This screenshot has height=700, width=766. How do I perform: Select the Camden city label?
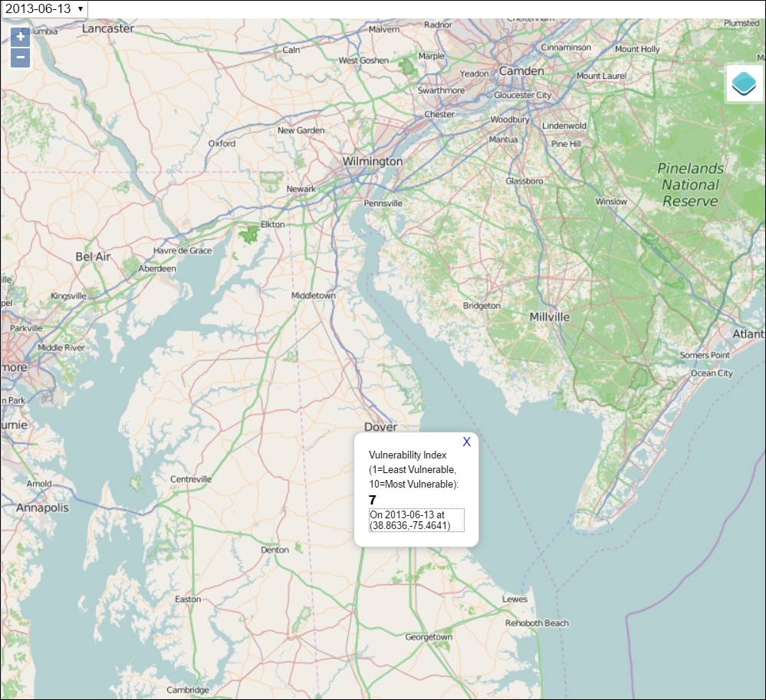point(521,71)
